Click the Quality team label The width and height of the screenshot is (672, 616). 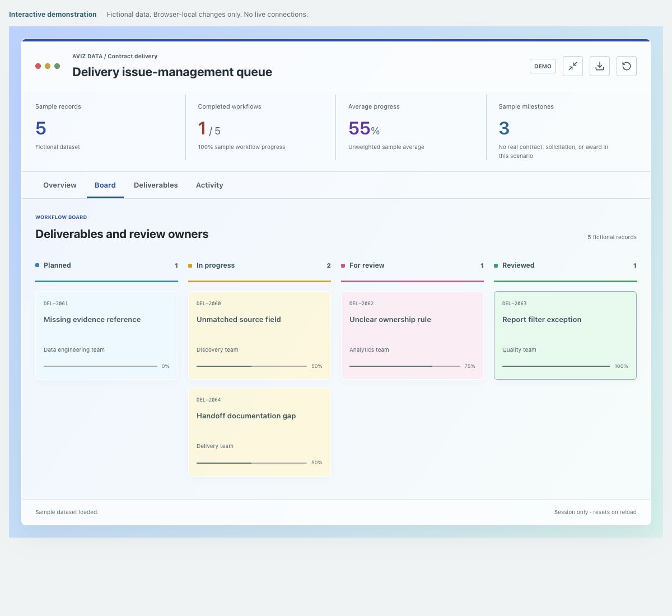(519, 349)
